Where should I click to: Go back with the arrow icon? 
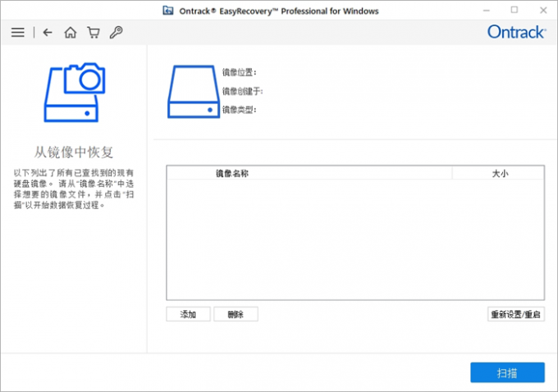click(x=48, y=32)
